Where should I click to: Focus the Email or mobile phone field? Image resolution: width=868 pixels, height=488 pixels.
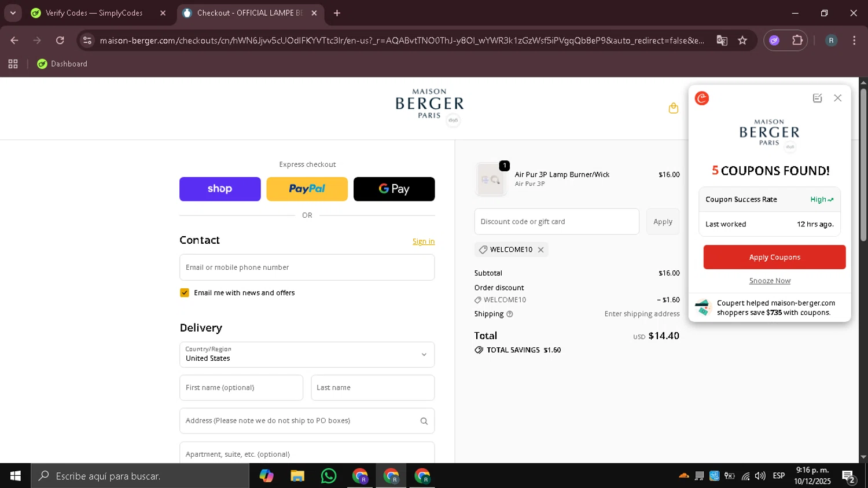tap(307, 267)
